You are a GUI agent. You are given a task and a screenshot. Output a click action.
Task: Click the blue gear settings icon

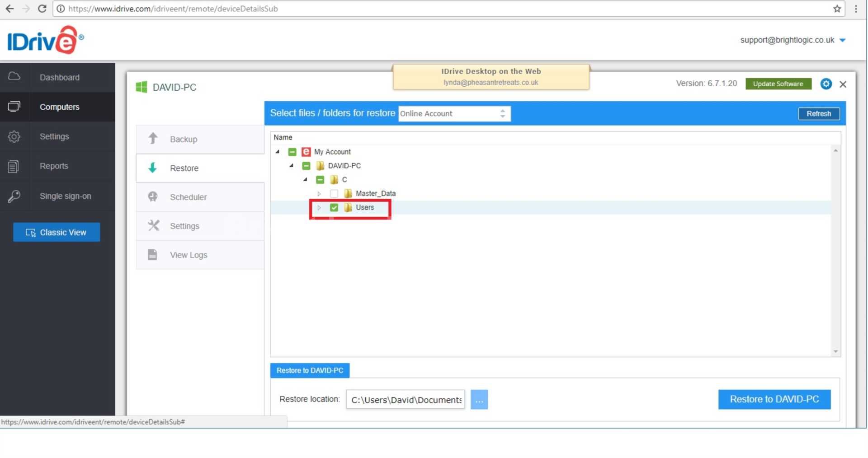point(826,84)
